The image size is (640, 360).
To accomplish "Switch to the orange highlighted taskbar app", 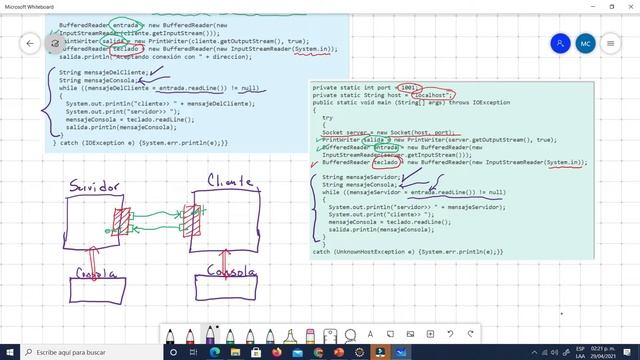I will pyautogui.click(x=380, y=352).
